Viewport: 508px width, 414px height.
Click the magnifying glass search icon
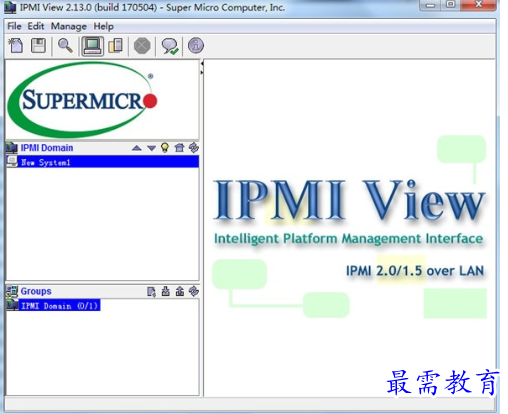65,46
